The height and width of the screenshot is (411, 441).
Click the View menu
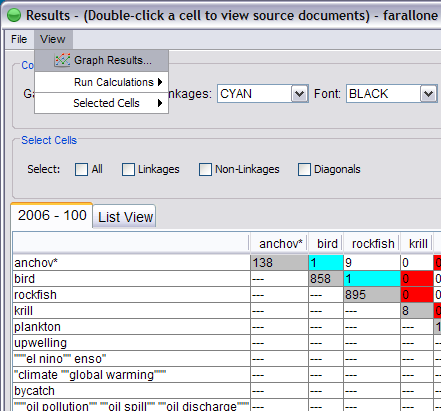tap(53, 39)
